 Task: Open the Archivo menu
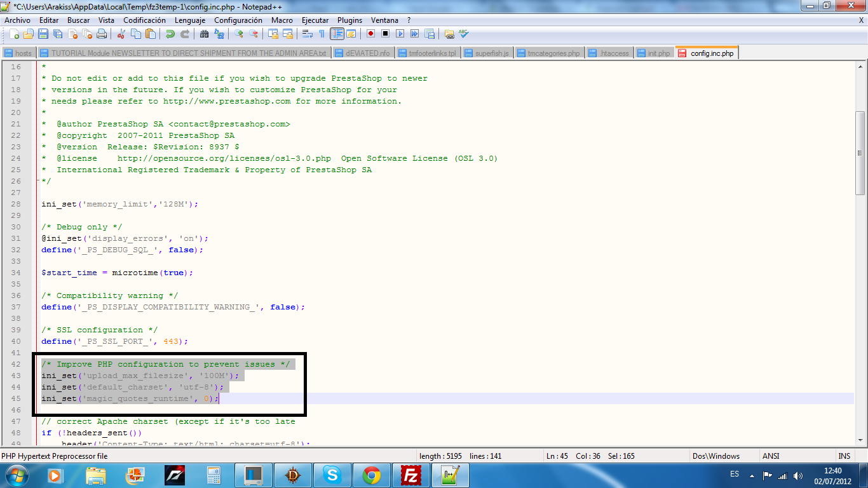(18, 20)
